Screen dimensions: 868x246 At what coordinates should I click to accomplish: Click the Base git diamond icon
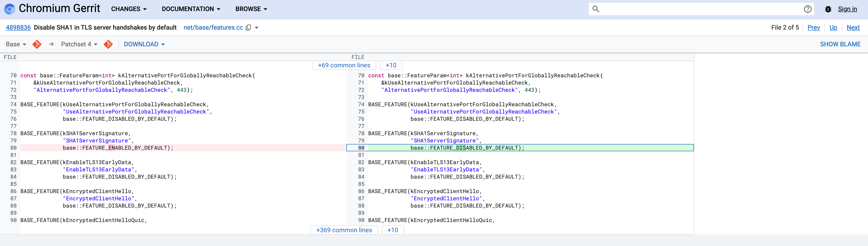click(37, 44)
